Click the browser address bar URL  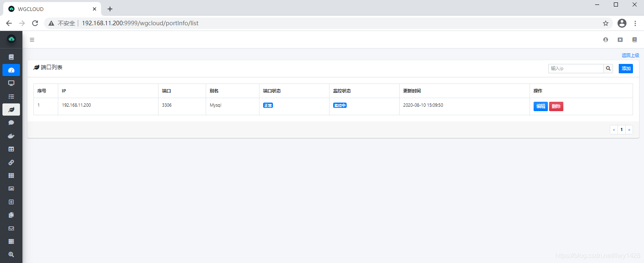[x=140, y=23]
